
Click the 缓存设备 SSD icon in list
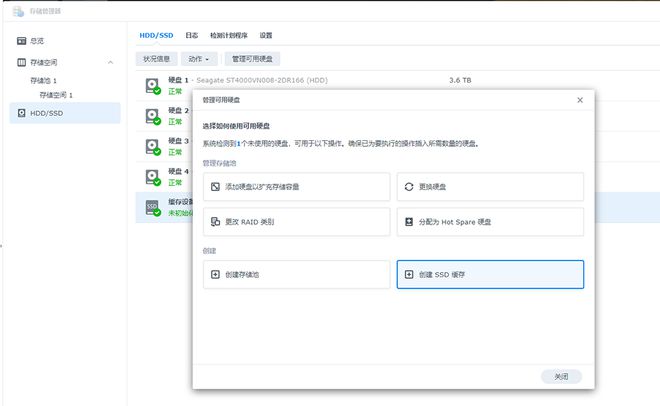click(153, 207)
